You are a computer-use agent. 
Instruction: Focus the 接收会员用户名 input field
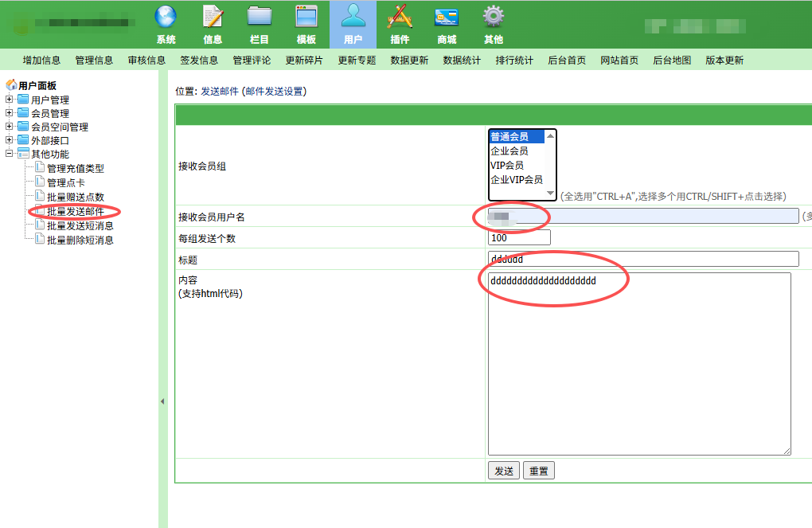click(644, 216)
